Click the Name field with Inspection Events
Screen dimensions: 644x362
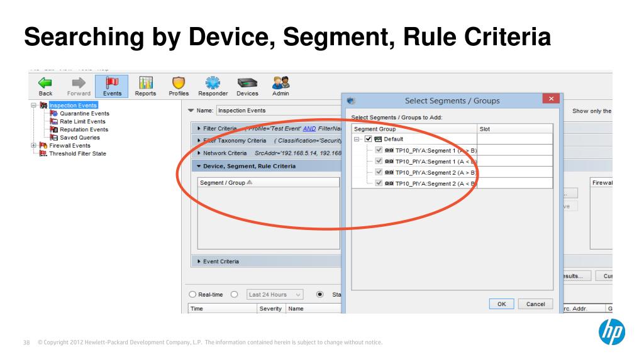point(279,111)
